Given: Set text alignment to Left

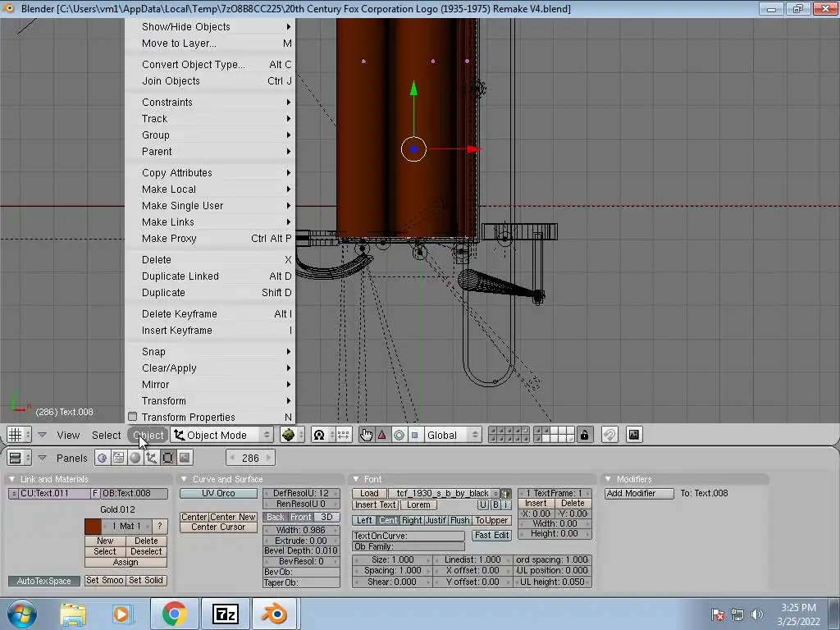Looking at the screenshot, I should 363,520.
